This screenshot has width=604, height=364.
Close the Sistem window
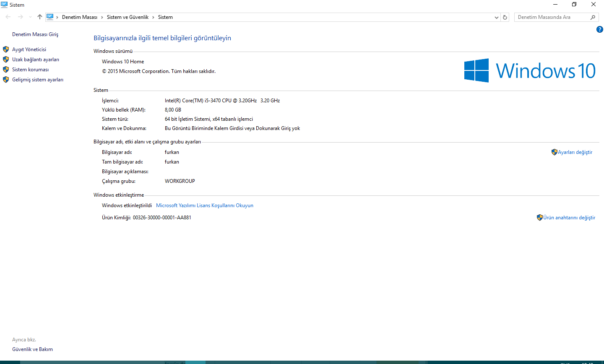coord(594,5)
